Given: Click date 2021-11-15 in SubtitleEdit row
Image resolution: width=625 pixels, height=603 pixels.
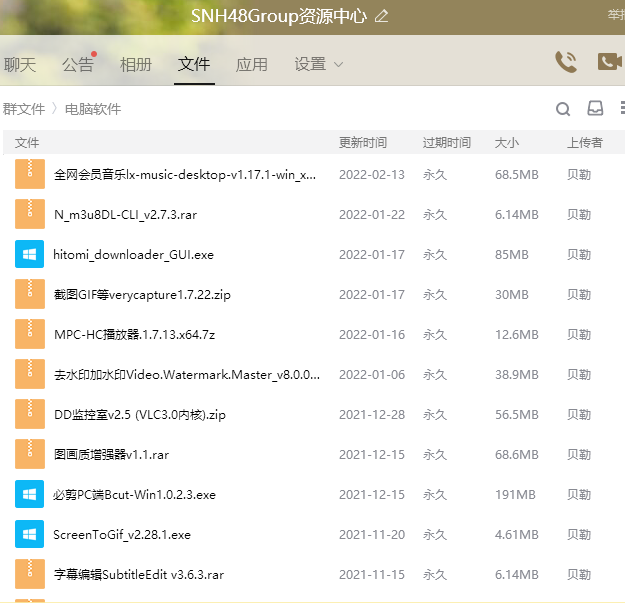Looking at the screenshot, I should click(372, 574).
